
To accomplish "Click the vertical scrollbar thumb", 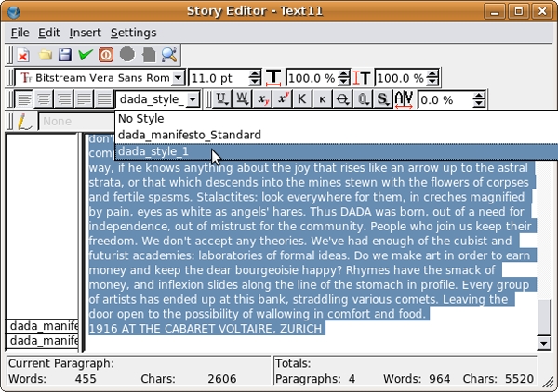I will click(x=544, y=317).
